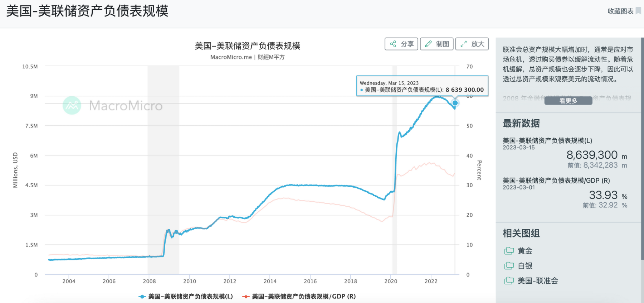
Task: Click the 50 right-axis label
Action: (x=469, y=126)
